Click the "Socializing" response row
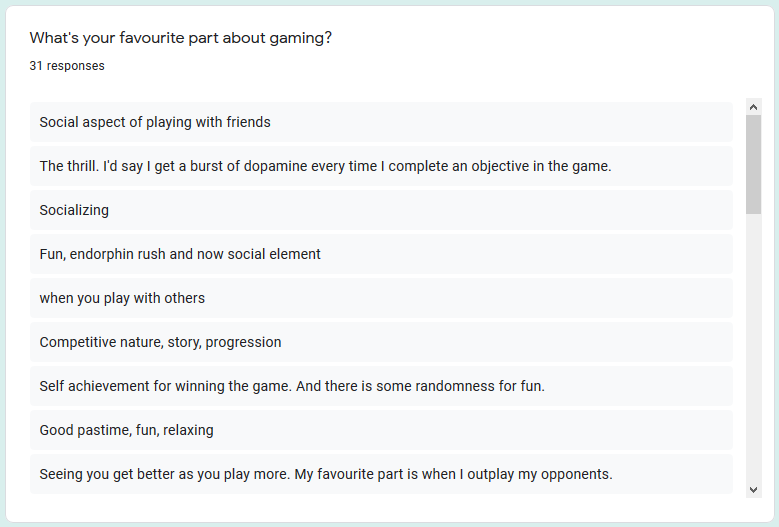 pos(74,210)
